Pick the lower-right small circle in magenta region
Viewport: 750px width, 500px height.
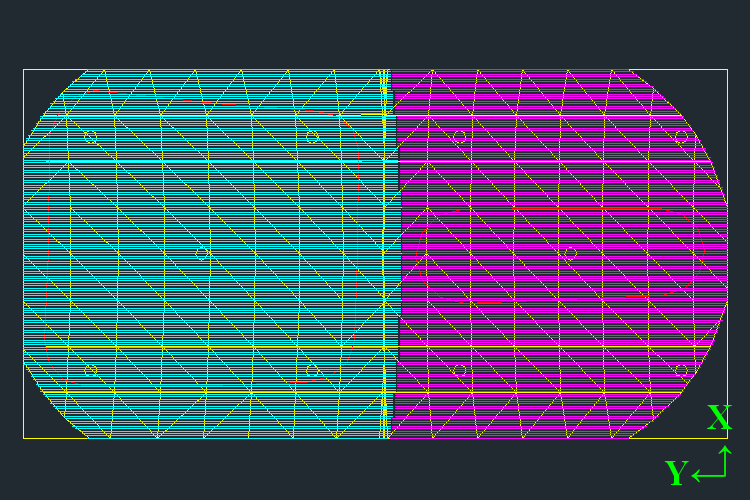(x=681, y=370)
